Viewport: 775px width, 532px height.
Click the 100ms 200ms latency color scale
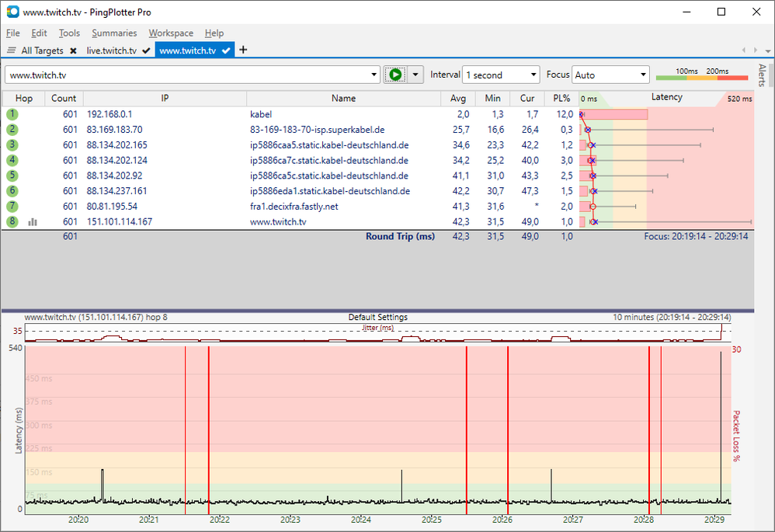coord(702,74)
